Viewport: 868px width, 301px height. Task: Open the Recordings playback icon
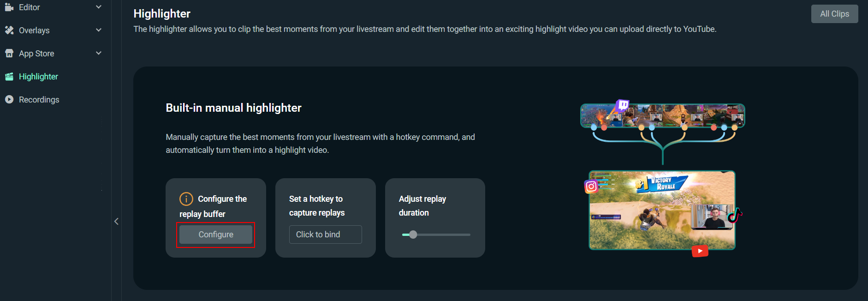[9, 99]
